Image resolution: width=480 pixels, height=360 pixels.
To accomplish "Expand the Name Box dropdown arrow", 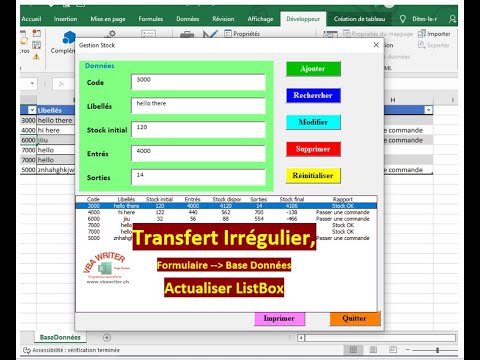I will pos(32,83).
